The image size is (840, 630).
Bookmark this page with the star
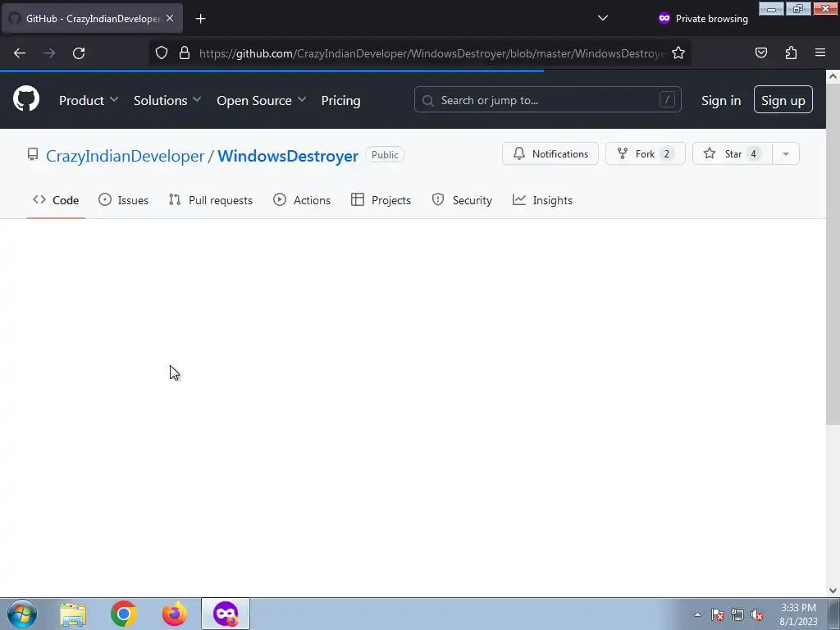(678, 53)
